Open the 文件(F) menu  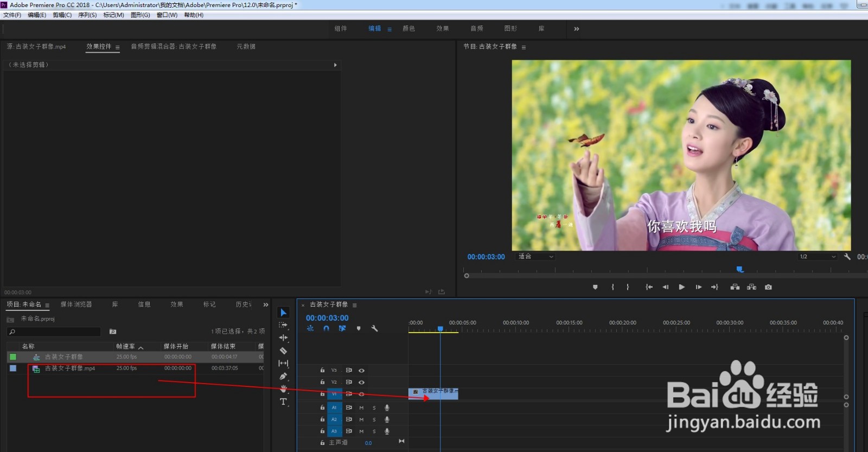[12, 15]
